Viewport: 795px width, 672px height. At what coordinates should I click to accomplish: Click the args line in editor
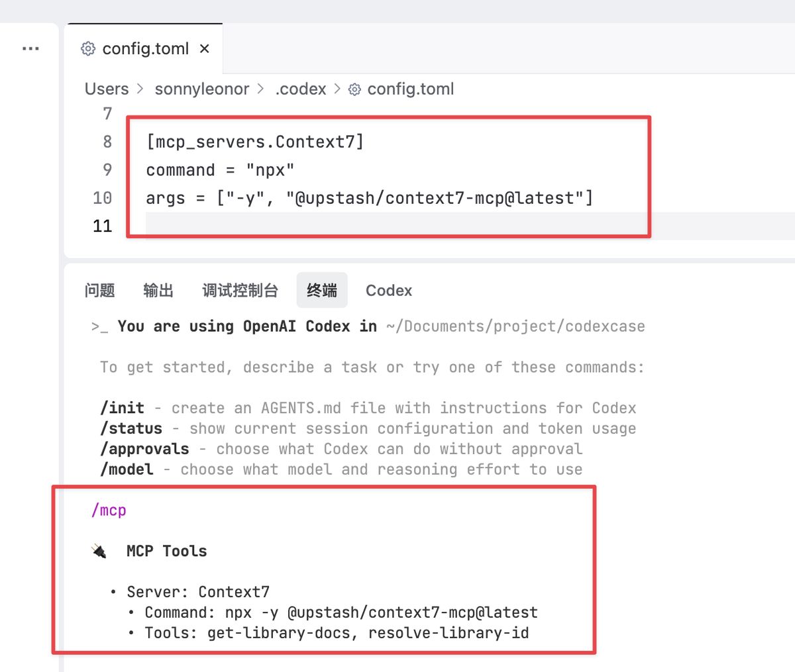369,198
